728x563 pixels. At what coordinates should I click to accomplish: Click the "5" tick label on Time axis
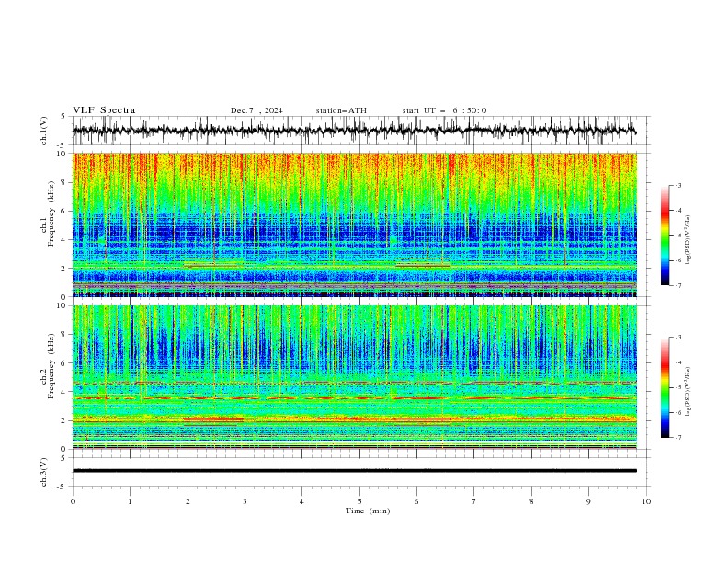point(359,501)
